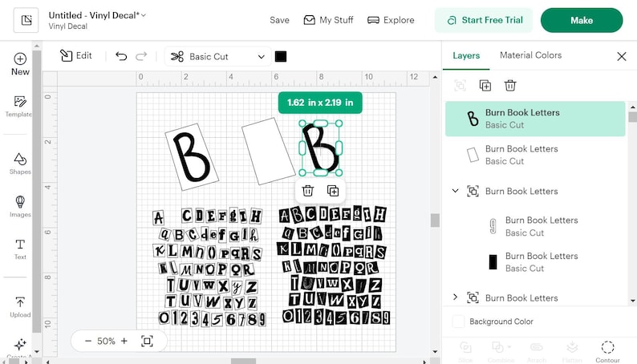Expand the collapsed Burn Book Letters group

pyautogui.click(x=456, y=297)
